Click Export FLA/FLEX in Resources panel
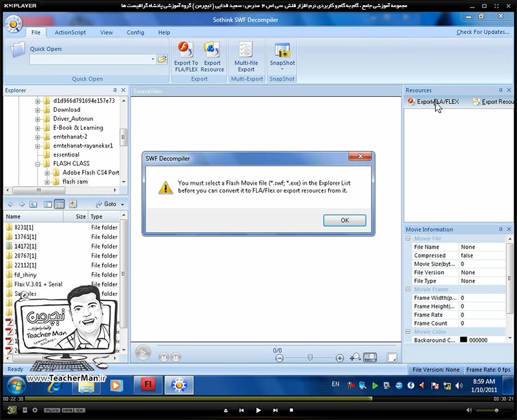 point(433,101)
